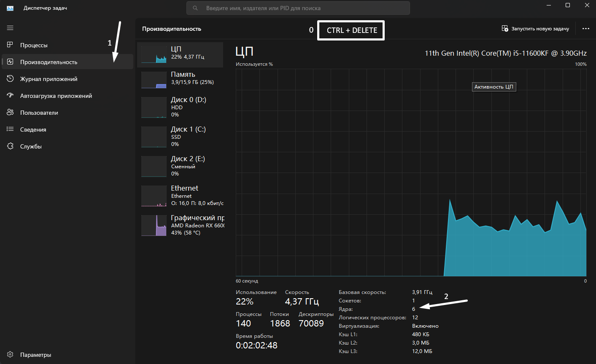Click "Запустить новую задачу" button
Image resolution: width=596 pixels, height=364 pixels.
click(535, 29)
